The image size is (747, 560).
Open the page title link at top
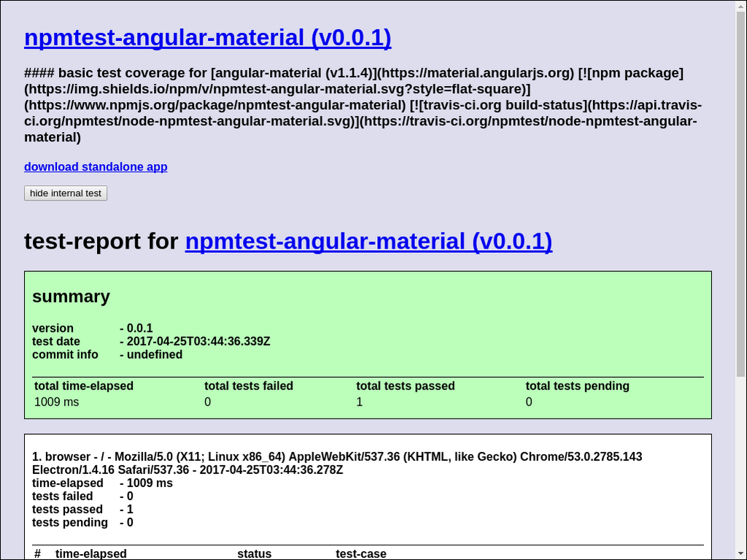coord(207,38)
